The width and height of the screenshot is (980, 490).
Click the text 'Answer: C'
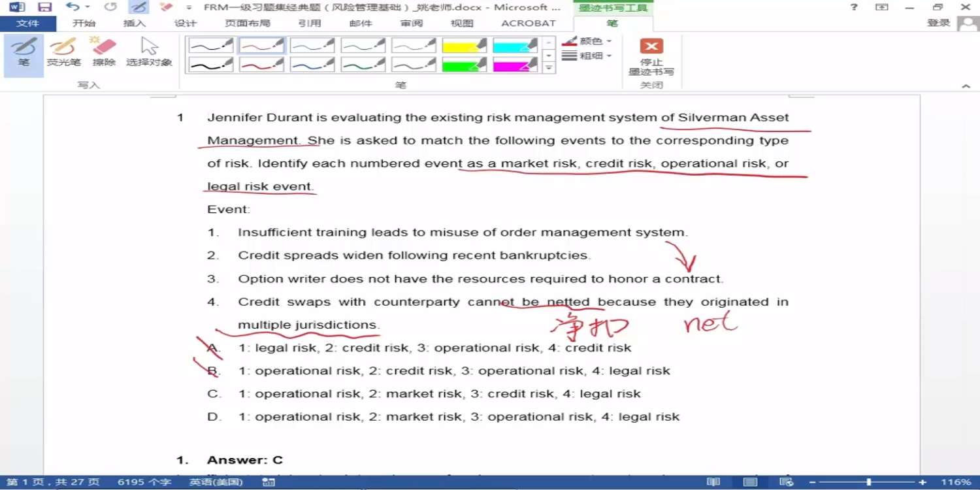point(245,460)
